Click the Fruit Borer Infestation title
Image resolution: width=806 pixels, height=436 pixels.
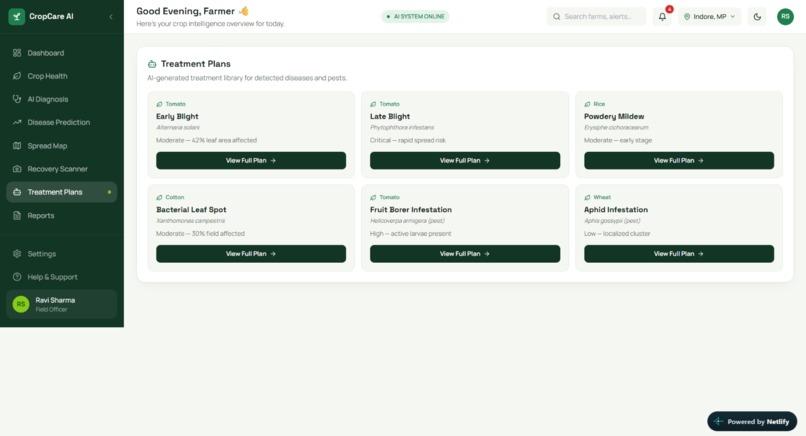point(411,210)
